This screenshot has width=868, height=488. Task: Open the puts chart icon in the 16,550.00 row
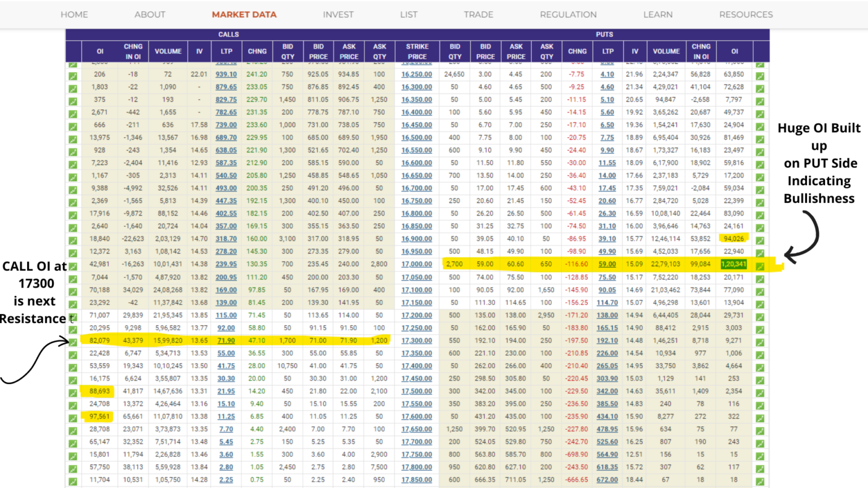(x=760, y=152)
